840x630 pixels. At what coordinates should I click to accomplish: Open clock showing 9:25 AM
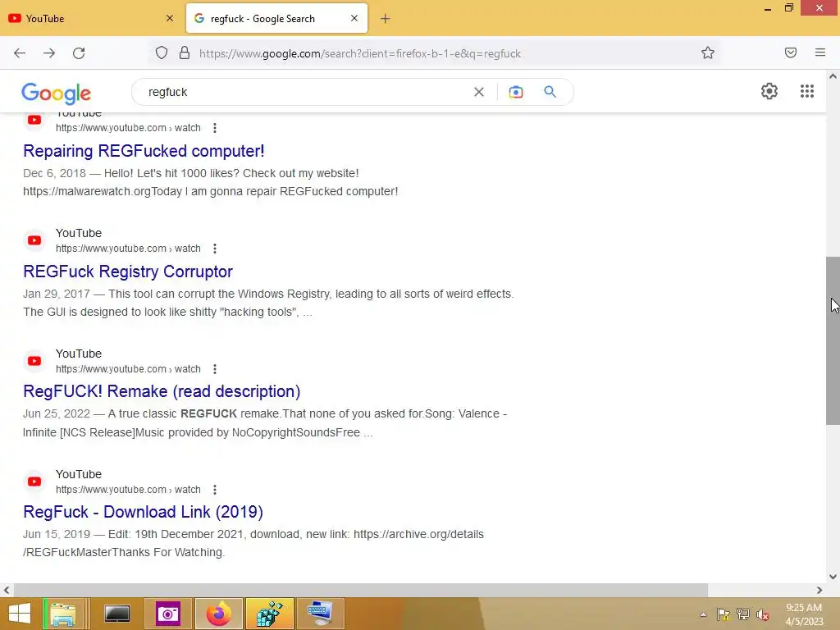coord(804,614)
